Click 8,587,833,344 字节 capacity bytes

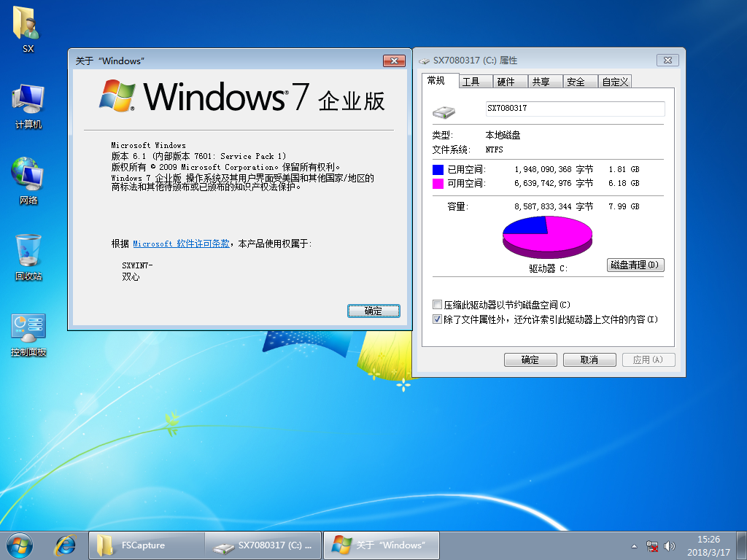click(554, 206)
